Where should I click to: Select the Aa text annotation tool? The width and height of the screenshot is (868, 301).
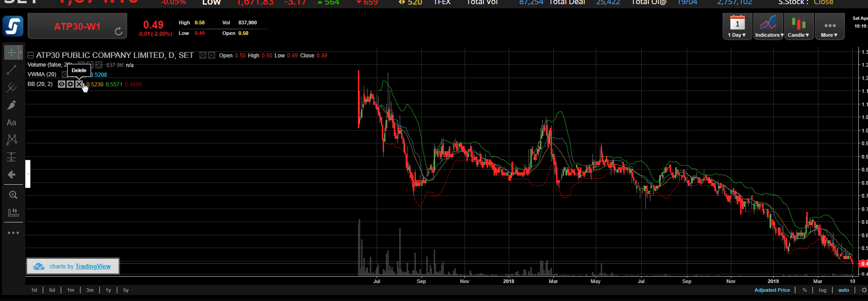pos(11,123)
